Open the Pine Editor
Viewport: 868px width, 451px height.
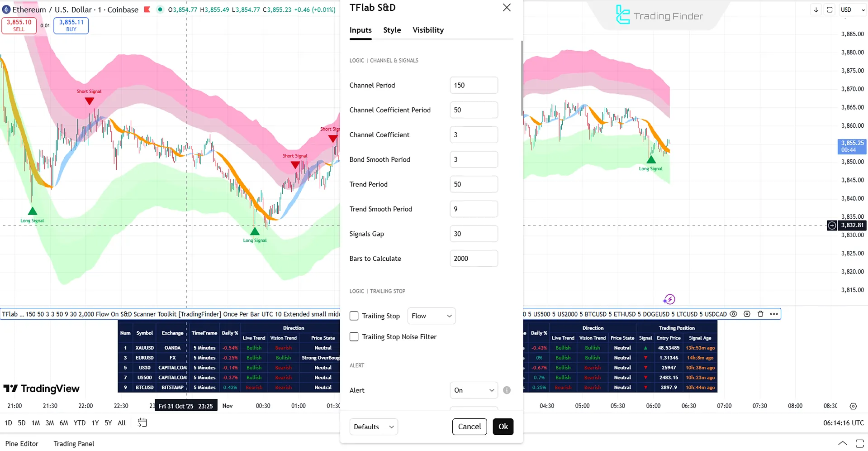[22, 443]
